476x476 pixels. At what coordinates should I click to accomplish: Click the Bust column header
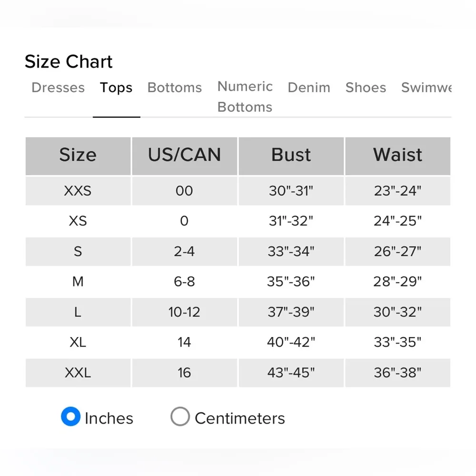click(291, 155)
